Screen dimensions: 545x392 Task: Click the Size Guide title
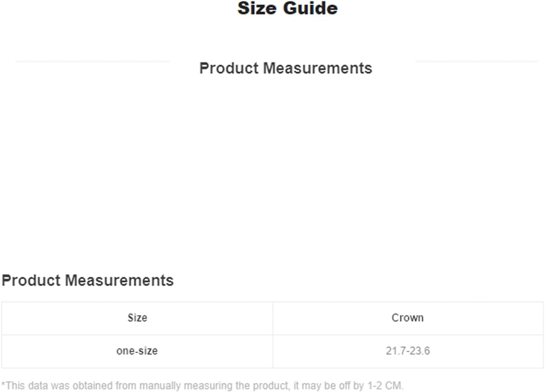point(287,8)
